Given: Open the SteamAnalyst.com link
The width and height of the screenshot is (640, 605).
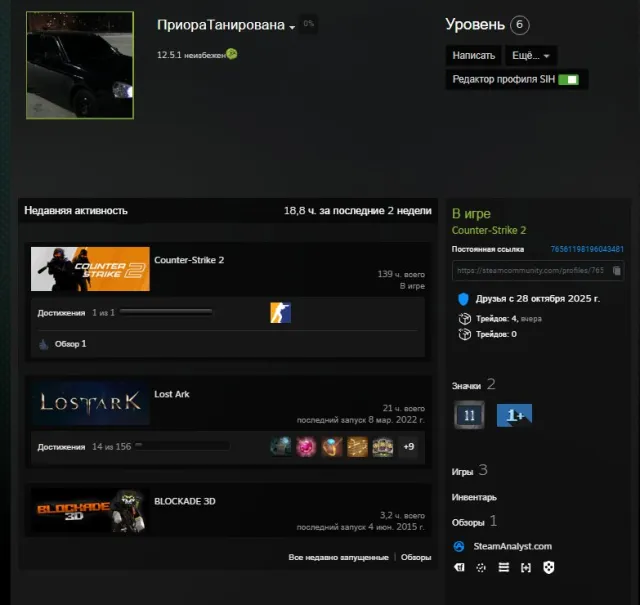Looking at the screenshot, I should point(513,546).
